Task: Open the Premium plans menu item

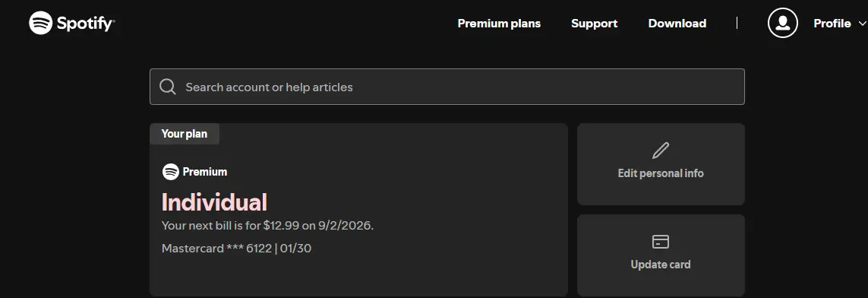Action: (499, 24)
